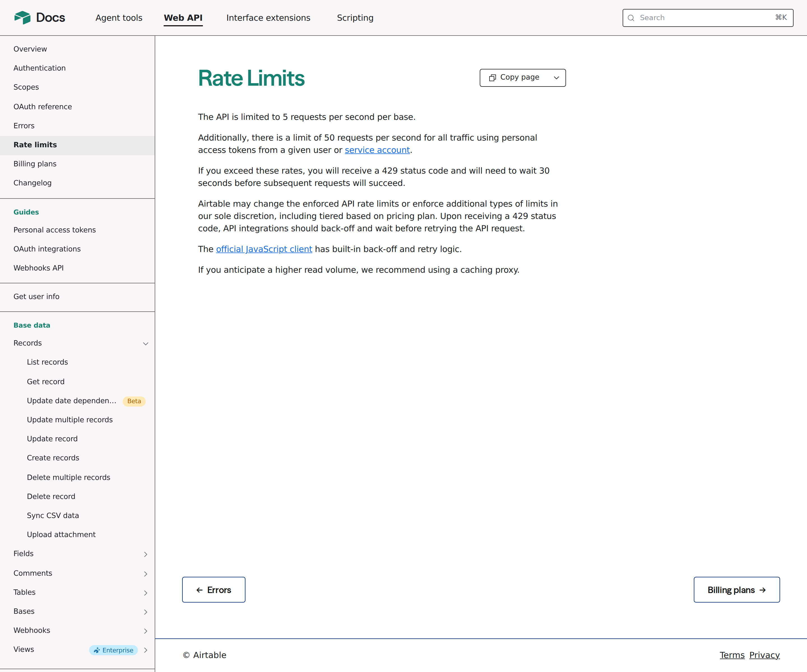Open Billing plans in the sidebar
Viewport: 807px width, 672px height.
[x=77, y=164]
